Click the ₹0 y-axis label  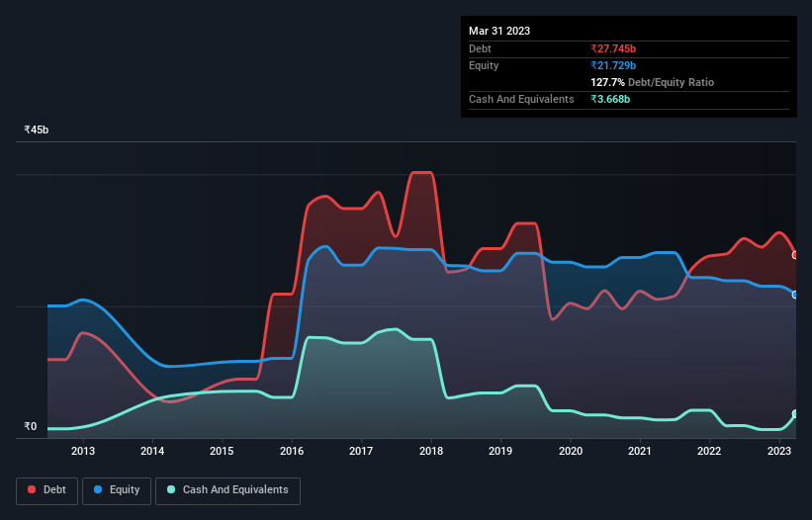coord(31,426)
